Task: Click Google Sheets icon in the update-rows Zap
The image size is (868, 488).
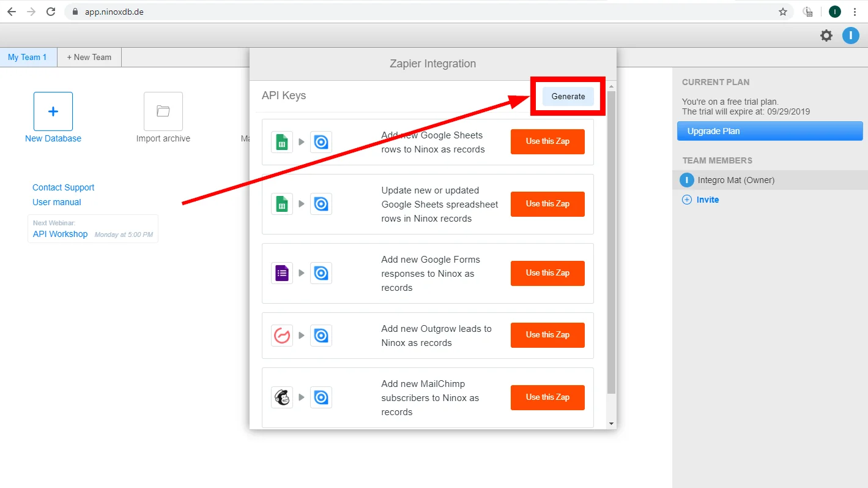Action: coord(282,204)
